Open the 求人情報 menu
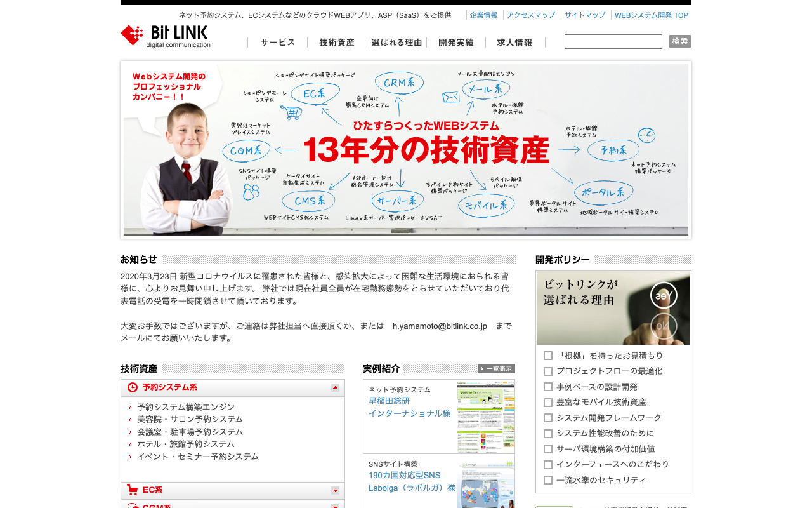The width and height of the screenshot is (812, 508). click(x=515, y=43)
